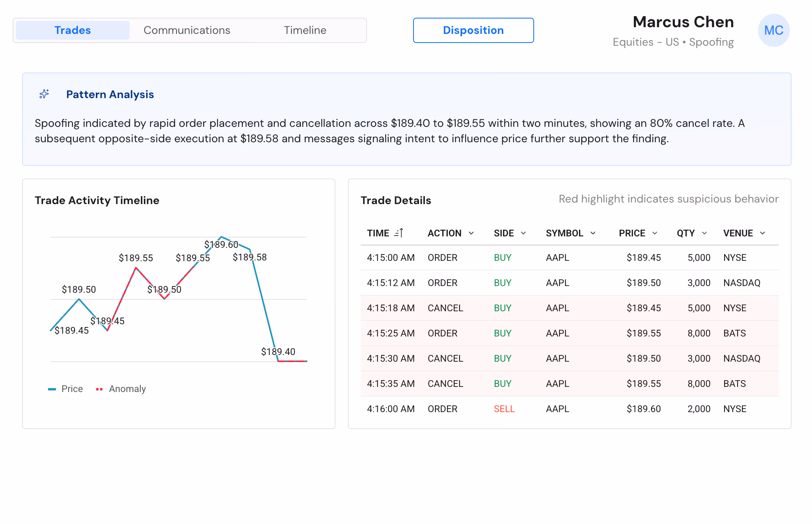Click the Marcus Chen name heading
Screen dimensions: 812x524
coord(683,22)
